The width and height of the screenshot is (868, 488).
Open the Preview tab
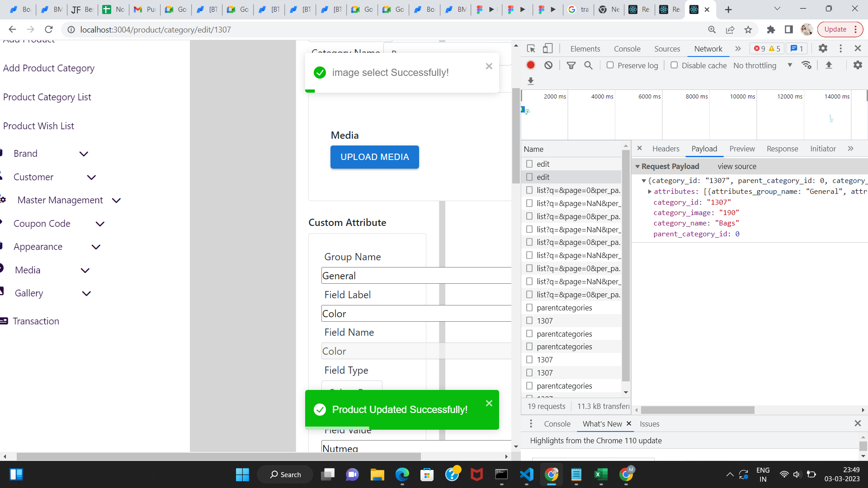[742, 149]
